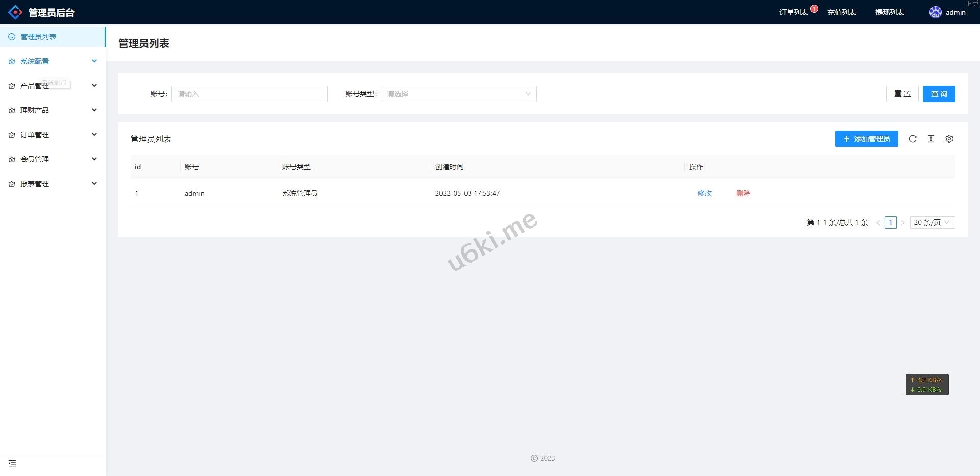Click the 管理员后台 logo icon
Image resolution: width=980 pixels, height=476 pixels.
(x=15, y=12)
